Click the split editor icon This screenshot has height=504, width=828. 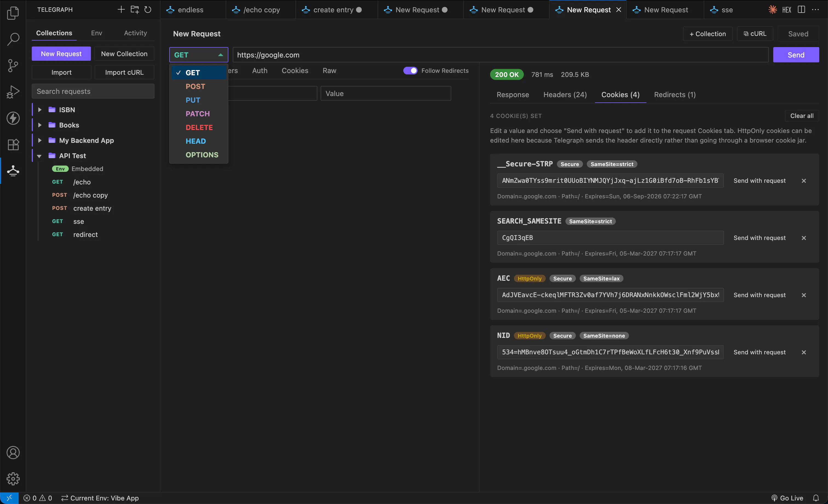801,9
